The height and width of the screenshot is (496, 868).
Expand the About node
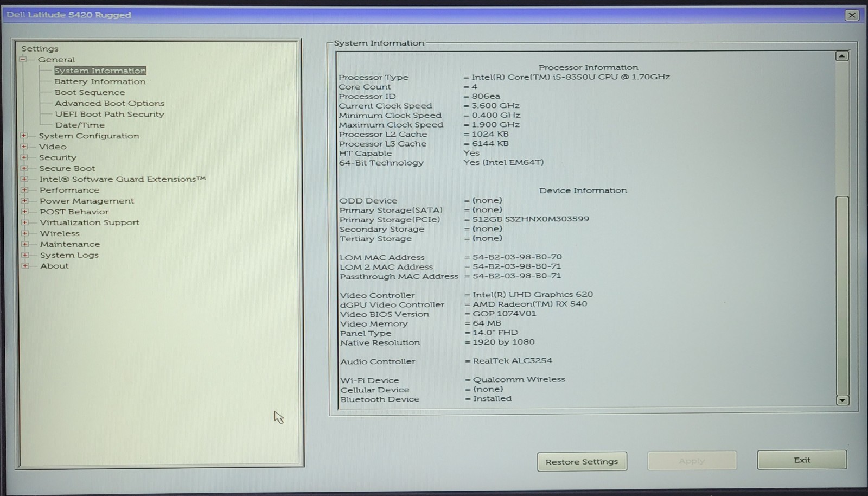point(25,266)
